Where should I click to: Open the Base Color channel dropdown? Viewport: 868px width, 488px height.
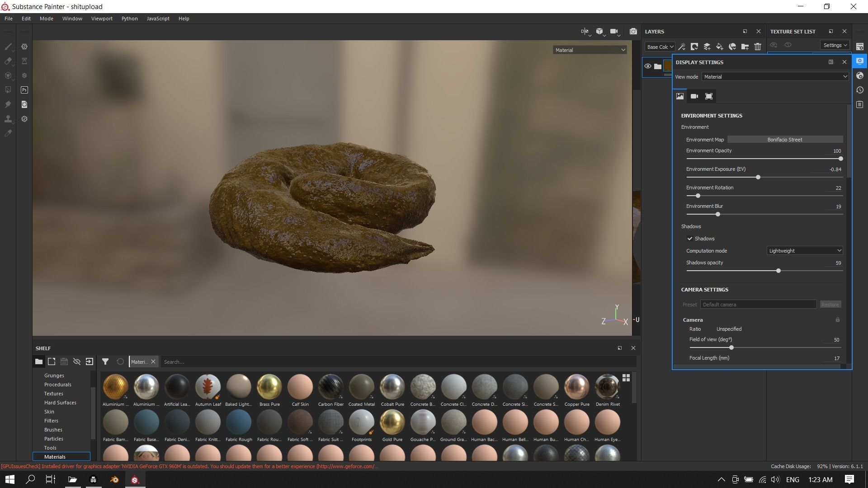point(660,47)
